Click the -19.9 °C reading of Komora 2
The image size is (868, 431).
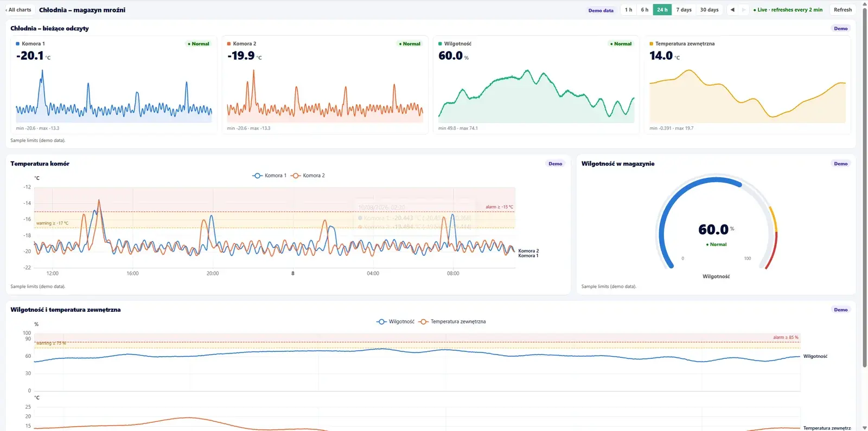point(244,56)
